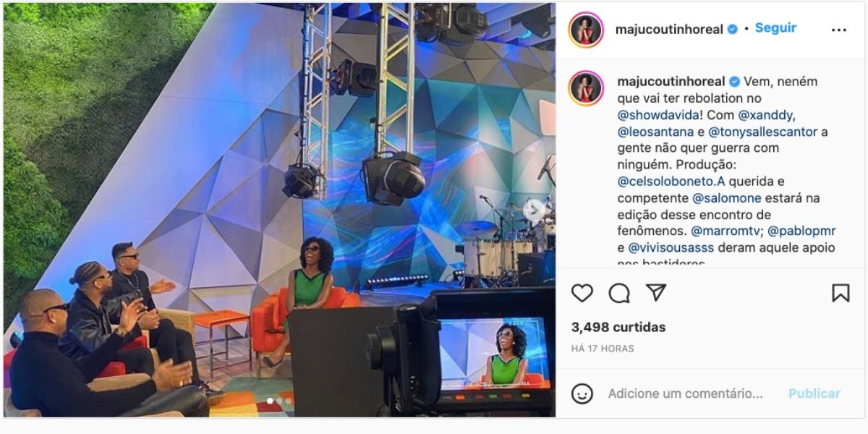868x434 pixels.
Task: Click Publicar to post the comment
Action: pos(814,393)
